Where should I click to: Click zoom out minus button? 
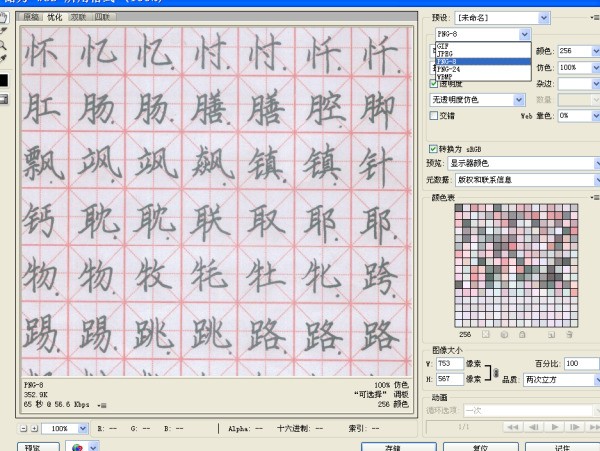[24, 428]
